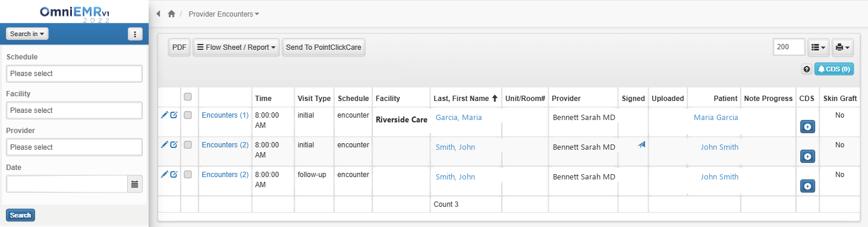Go to home via house icon

click(x=171, y=14)
